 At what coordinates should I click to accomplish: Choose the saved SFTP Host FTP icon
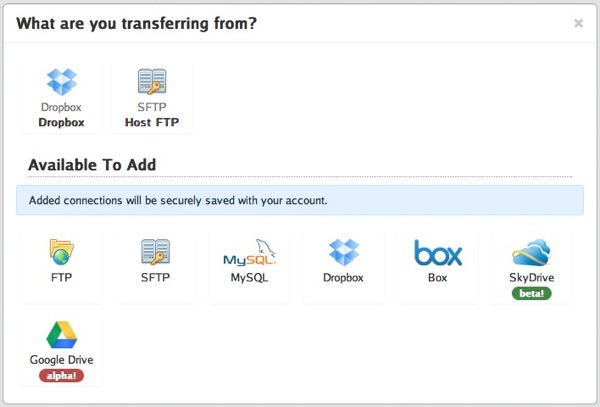tap(152, 81)
